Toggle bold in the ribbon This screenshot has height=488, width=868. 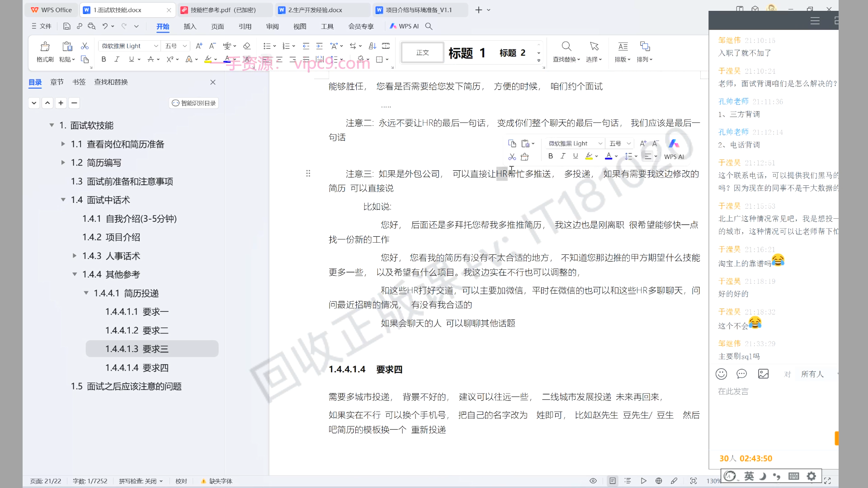click(104, 59)
